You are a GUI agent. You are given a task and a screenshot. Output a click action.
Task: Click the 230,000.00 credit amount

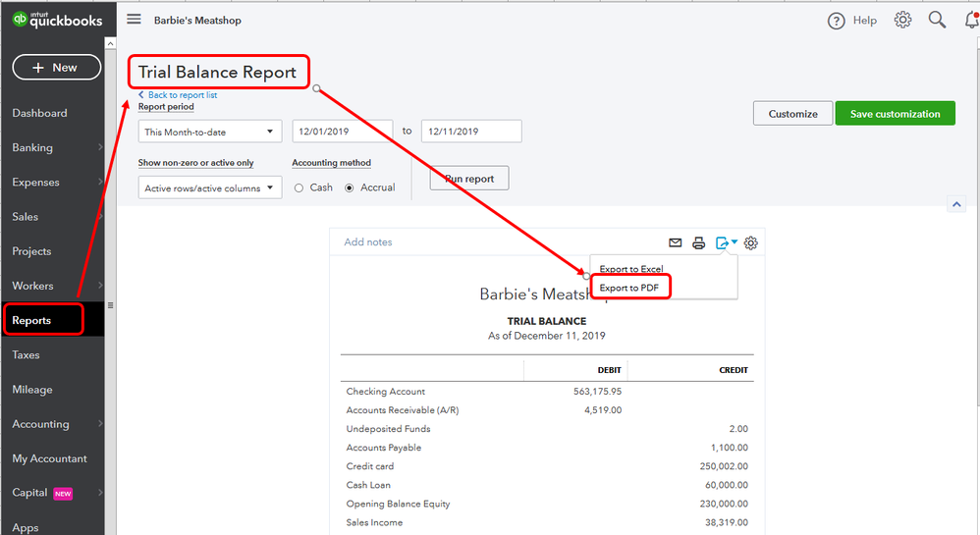(x=724, y=504)
